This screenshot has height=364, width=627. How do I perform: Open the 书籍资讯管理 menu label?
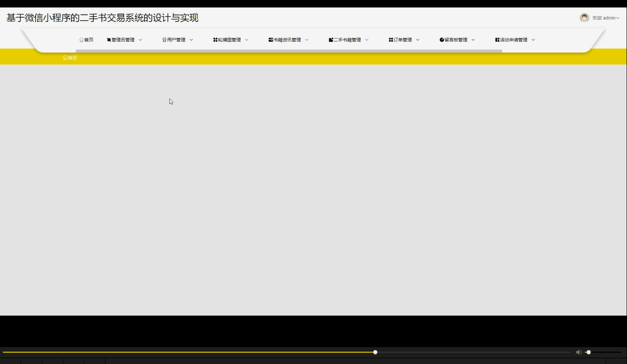tap(287, 40)
